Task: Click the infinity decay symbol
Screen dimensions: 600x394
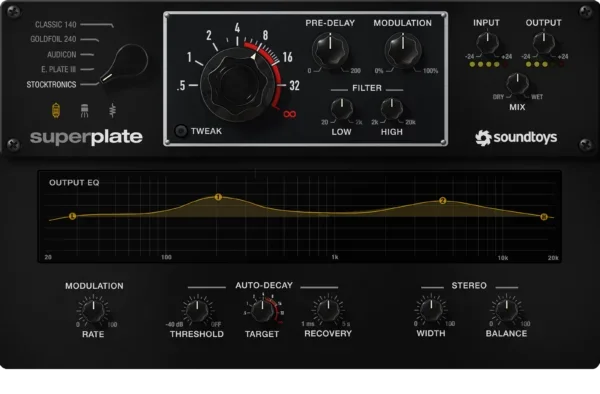Action: 290,114
